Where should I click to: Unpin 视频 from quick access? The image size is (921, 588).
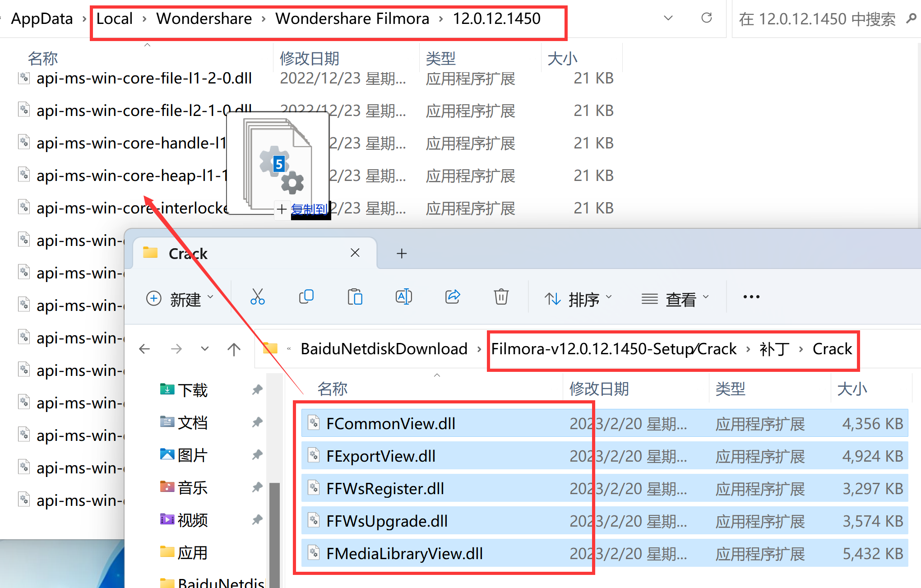coord(257,520)
